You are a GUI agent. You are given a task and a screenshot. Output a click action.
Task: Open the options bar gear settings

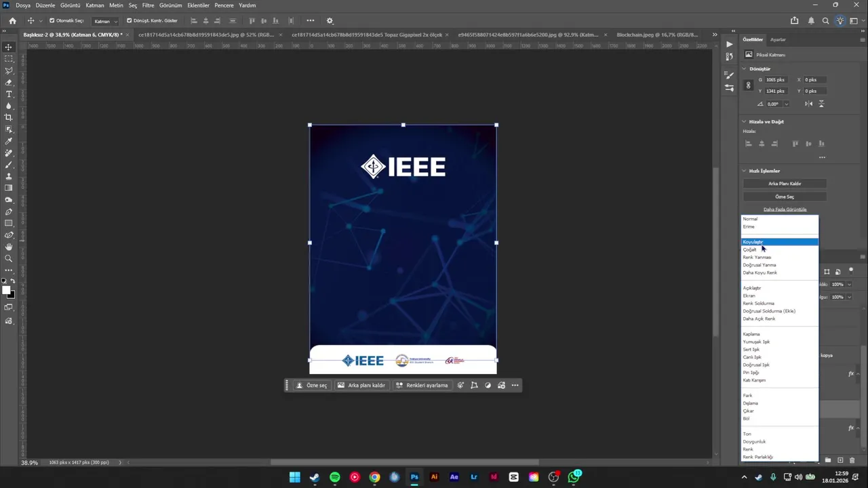coord(330,21)
